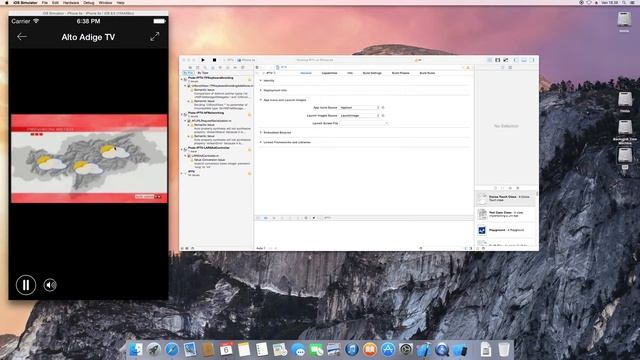The image size is (640, 360).
Task: Open Trash from the Dock
Action: [504, 349]
